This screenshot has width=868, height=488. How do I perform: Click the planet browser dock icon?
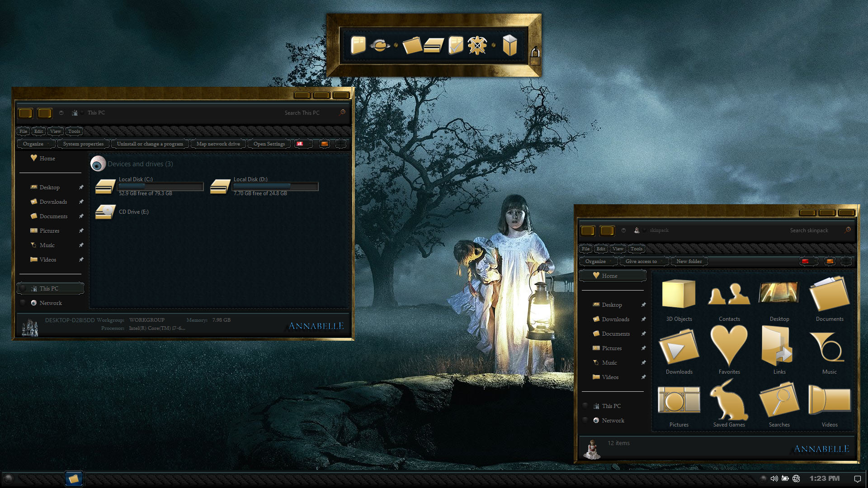pos(380,46)
